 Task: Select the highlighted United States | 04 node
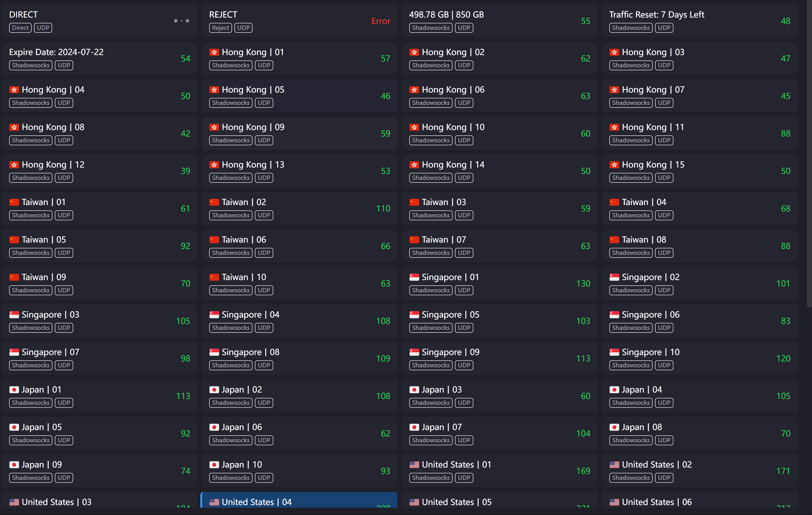tap(299, 500)
